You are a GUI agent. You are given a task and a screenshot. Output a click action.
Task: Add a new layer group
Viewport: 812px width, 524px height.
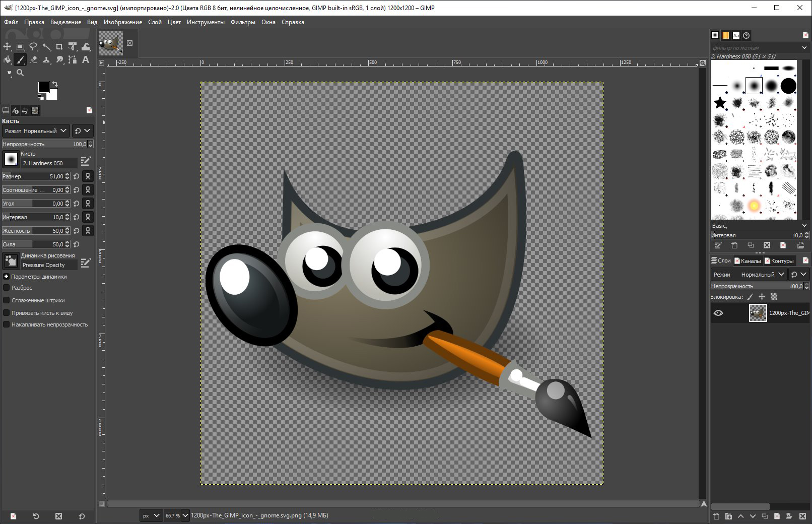[x=728, y=516]
